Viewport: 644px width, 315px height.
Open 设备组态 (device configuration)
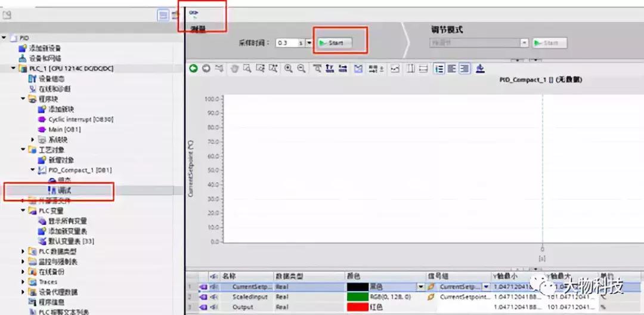pyautogui.click(x=47, y=78)
